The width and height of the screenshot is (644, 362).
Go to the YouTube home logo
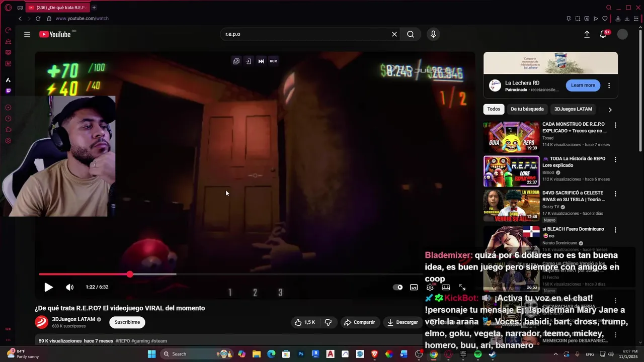point(55,34)
